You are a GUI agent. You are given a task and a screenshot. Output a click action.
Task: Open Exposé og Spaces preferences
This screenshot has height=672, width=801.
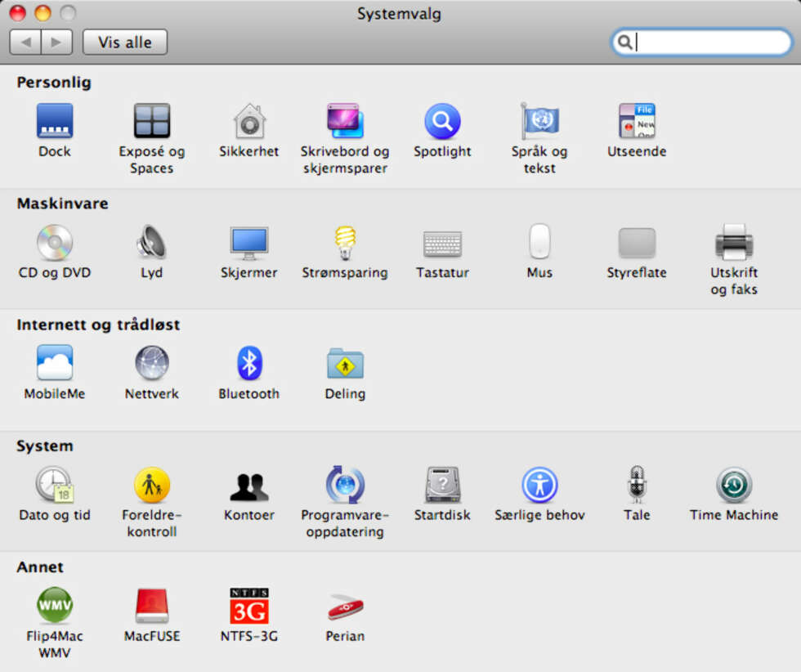[x=152, y=121]
